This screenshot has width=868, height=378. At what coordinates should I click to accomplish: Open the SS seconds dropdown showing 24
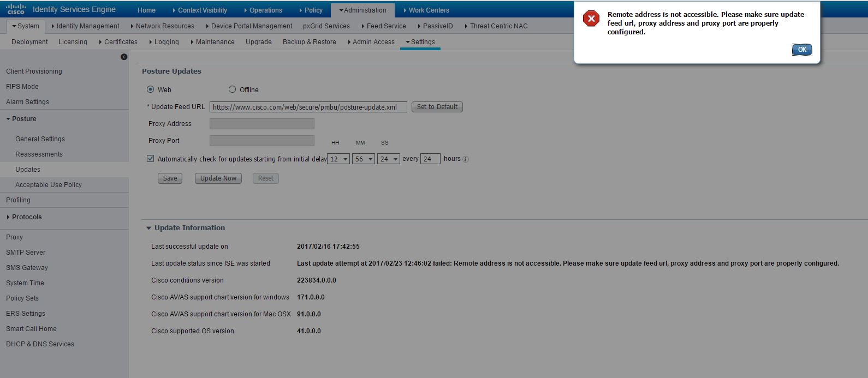[x=389, y=159]
